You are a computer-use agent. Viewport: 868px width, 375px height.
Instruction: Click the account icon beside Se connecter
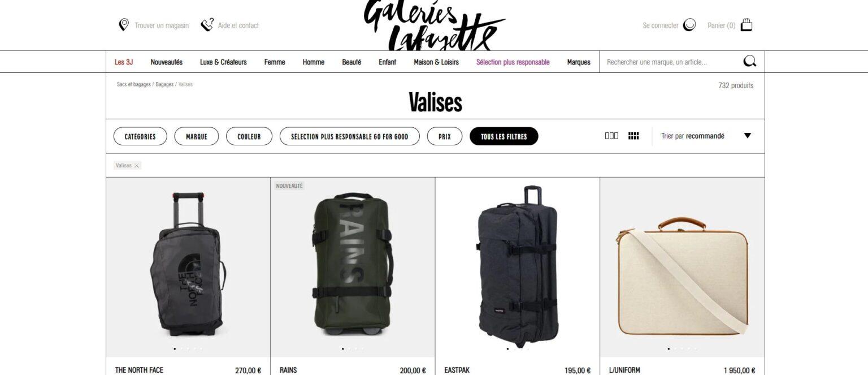pos(689,25)
